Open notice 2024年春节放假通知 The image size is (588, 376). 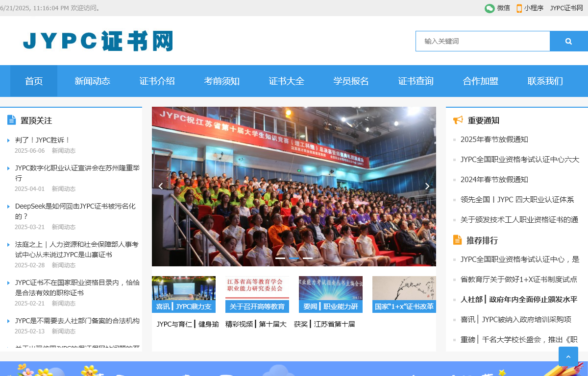[x=494, y=180]
